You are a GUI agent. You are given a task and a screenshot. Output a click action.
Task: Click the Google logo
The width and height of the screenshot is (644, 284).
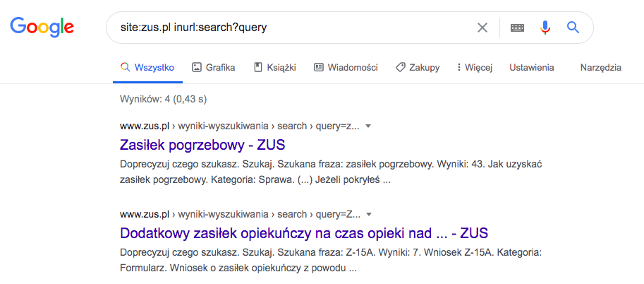click(x=42, y=28)
